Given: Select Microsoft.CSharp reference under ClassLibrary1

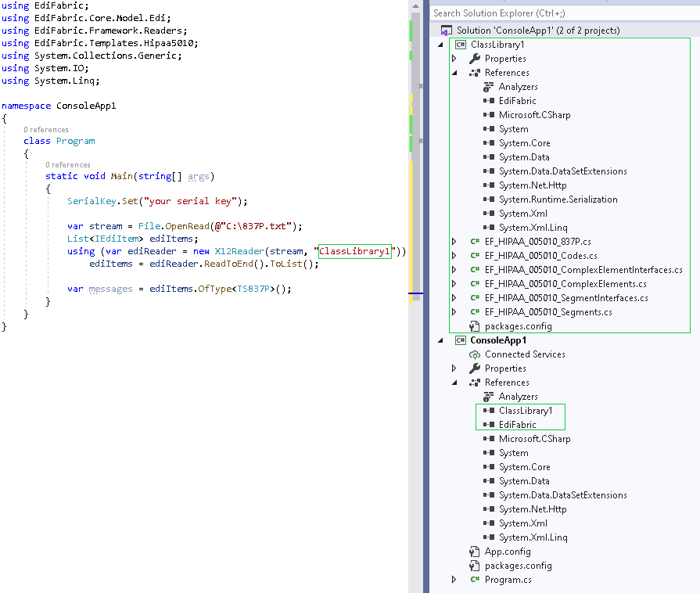Looking at the screenshot, I should click(x=535, y=115).
